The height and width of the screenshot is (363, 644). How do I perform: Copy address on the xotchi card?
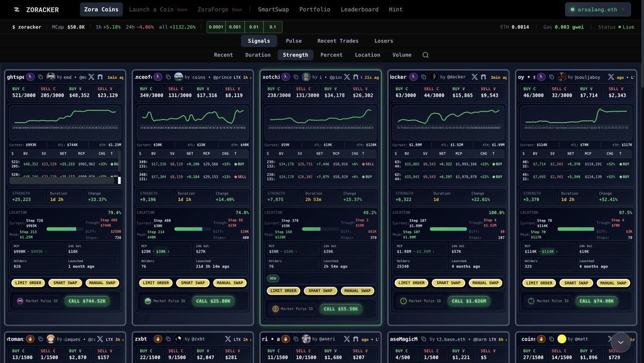295,77
